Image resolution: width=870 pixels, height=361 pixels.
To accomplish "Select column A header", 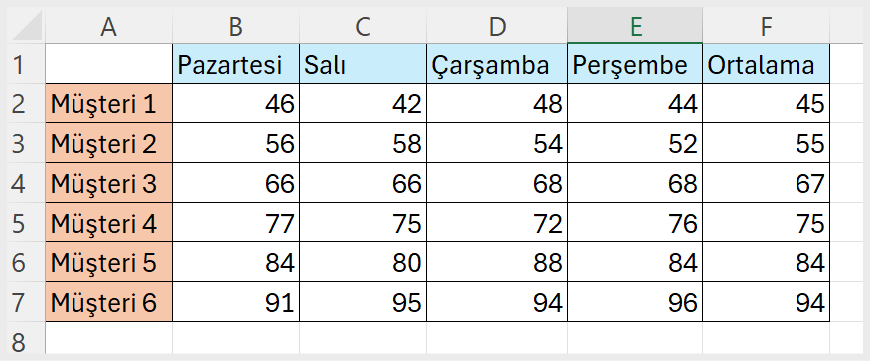I will pos(109,26).
